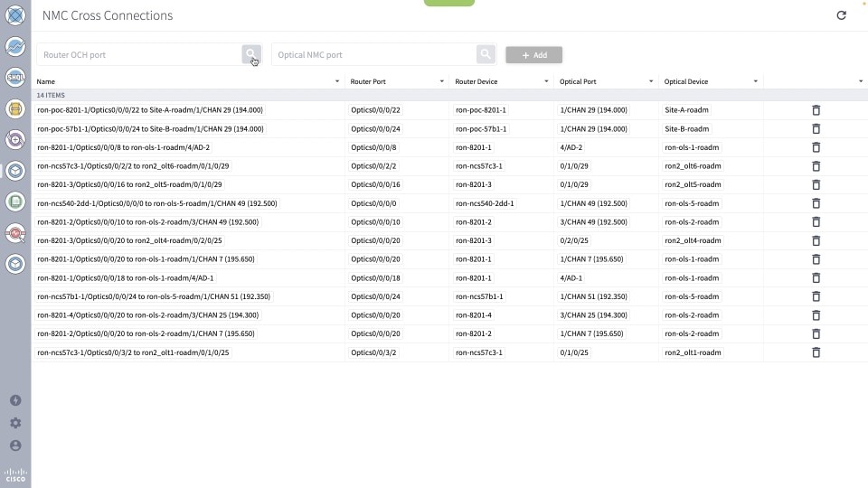
Task: Delete ron-poc-8201-1 Optics0/0/0/22 connection
Action: pyautogui.click(x=816, y=110)
